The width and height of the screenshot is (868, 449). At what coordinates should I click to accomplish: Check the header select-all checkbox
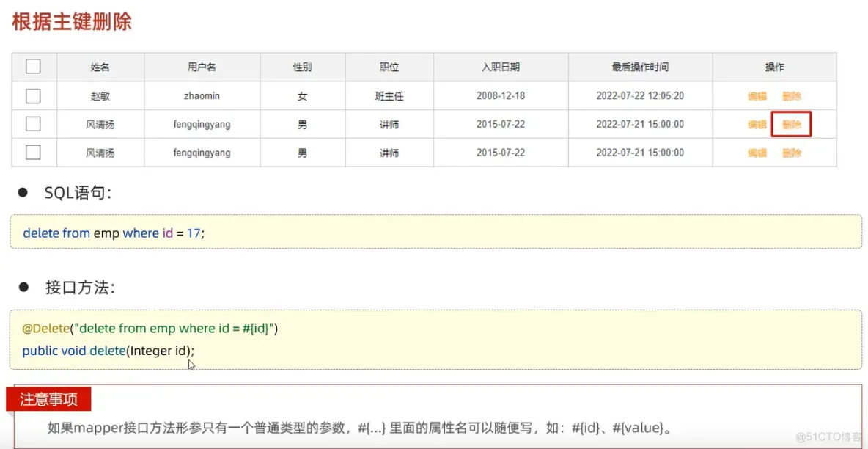click(x=33, y=67)
